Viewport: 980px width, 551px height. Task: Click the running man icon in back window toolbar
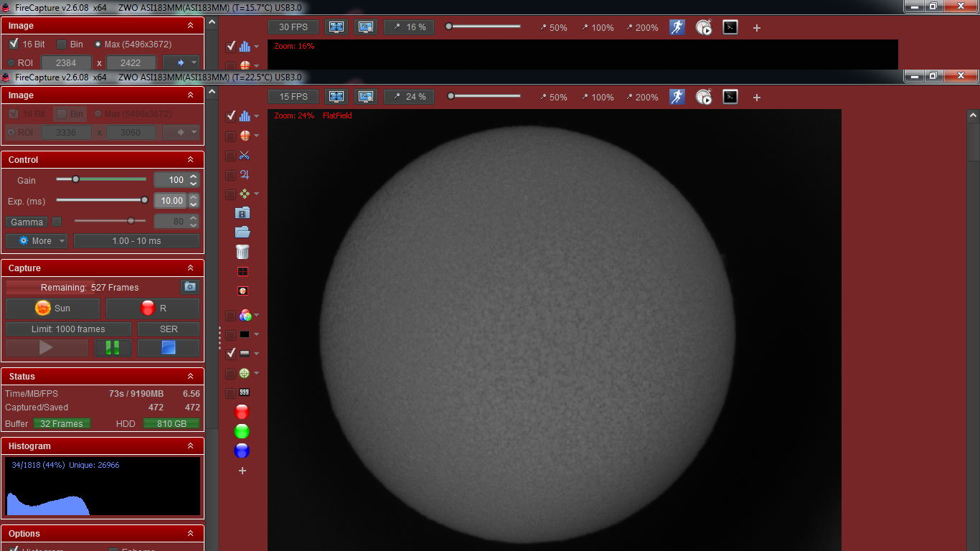(677, 27)
